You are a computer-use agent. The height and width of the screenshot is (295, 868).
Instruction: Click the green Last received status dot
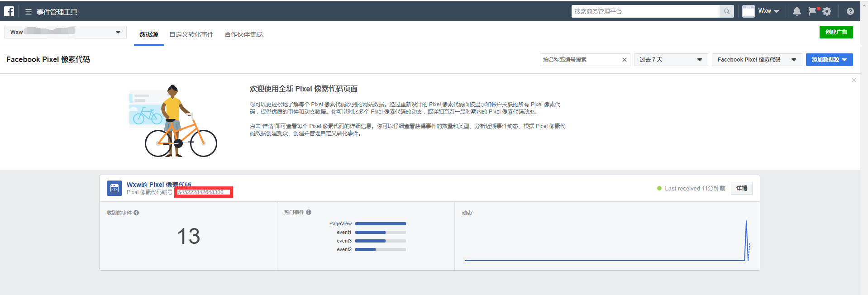point(659,188)
